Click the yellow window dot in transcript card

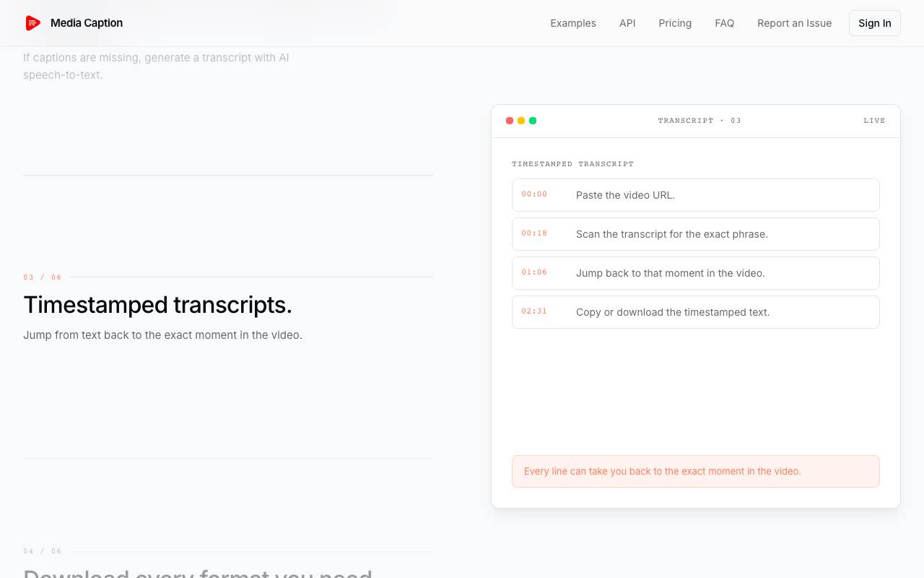coord(521,121)
